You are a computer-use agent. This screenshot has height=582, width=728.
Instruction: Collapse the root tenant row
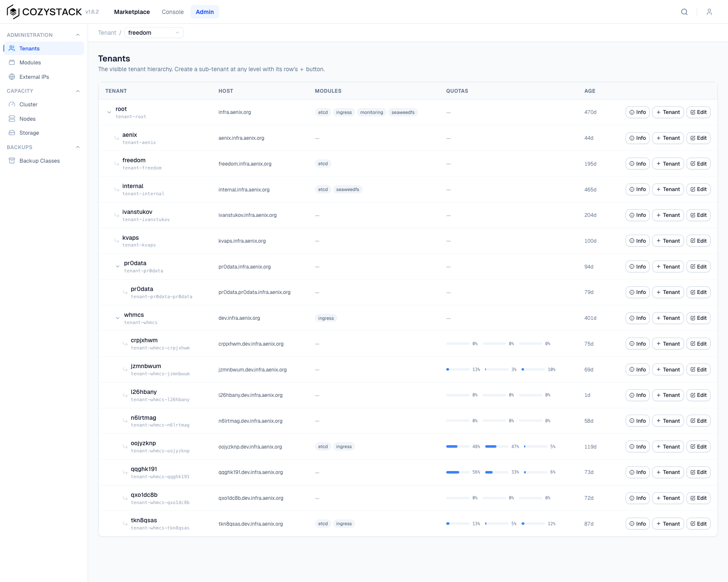pos(109,112)
